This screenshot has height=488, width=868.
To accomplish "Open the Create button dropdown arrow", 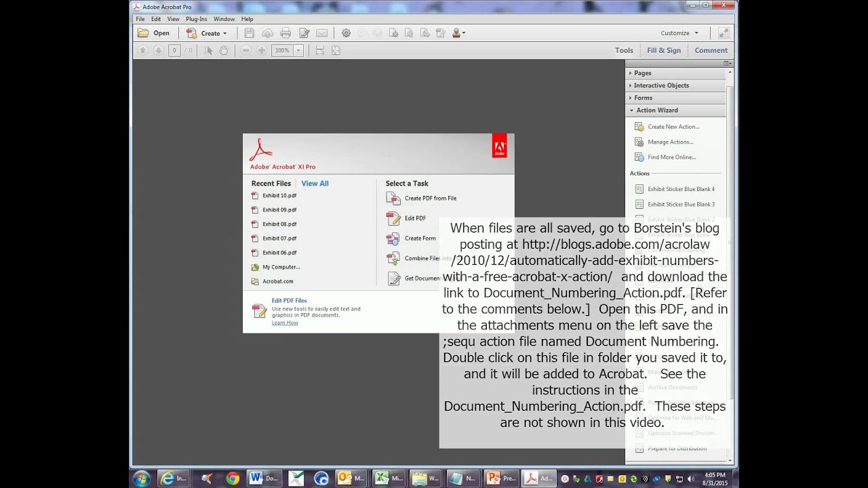I will pyautogui.click(x=225, y=33).
